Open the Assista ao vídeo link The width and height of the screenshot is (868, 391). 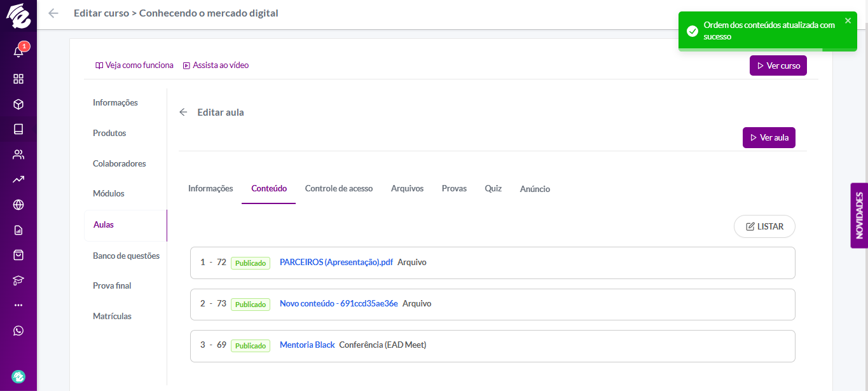click(x=216, y=65)
